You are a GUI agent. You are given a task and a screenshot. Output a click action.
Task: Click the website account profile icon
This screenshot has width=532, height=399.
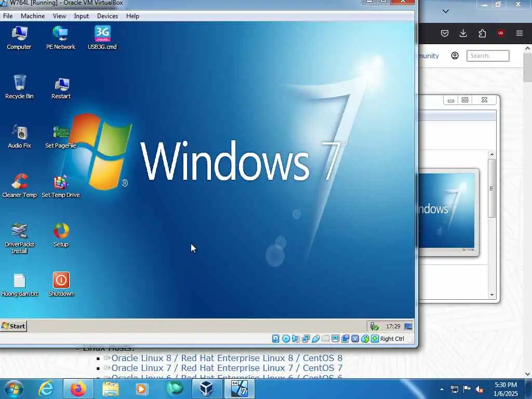click(x=455, y=56)
